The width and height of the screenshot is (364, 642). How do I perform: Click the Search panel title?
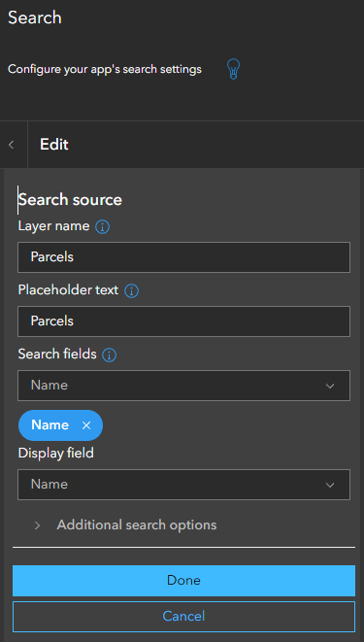point(35,18)
